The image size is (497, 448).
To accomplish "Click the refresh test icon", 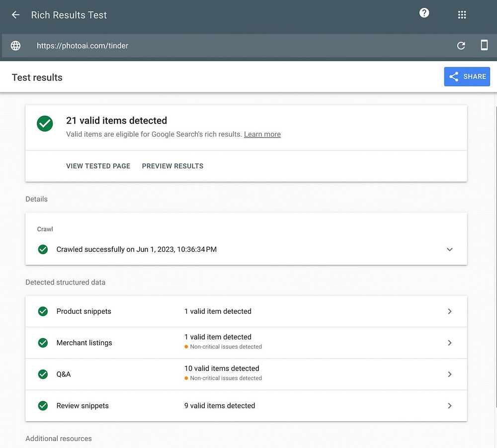I will tap(461, 46).
